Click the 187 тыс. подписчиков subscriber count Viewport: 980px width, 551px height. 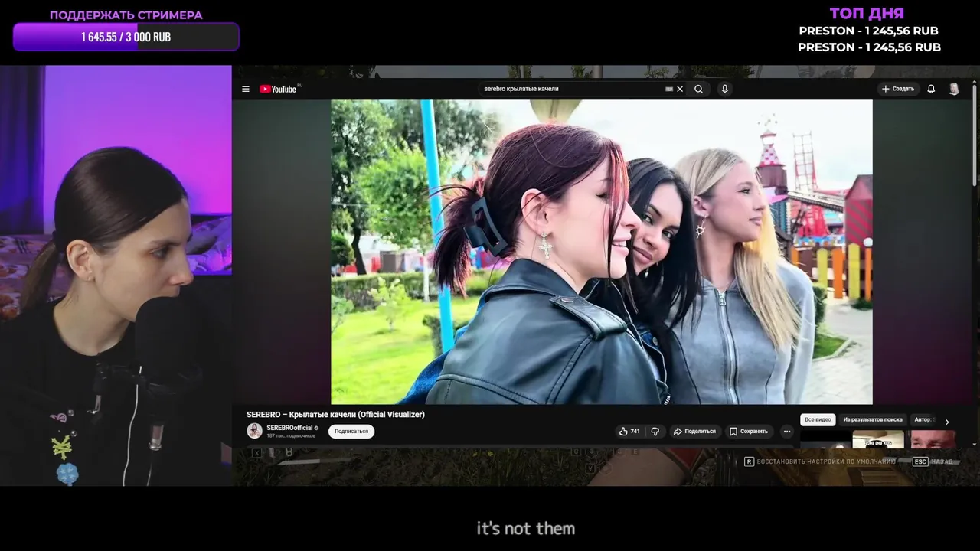click(290, 435)
